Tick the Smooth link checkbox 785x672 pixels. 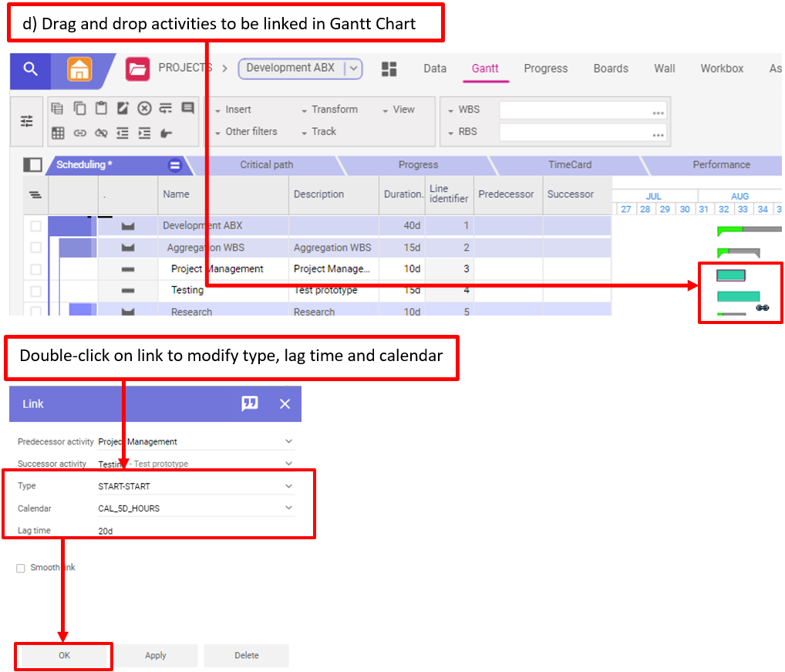pos(21,569)
